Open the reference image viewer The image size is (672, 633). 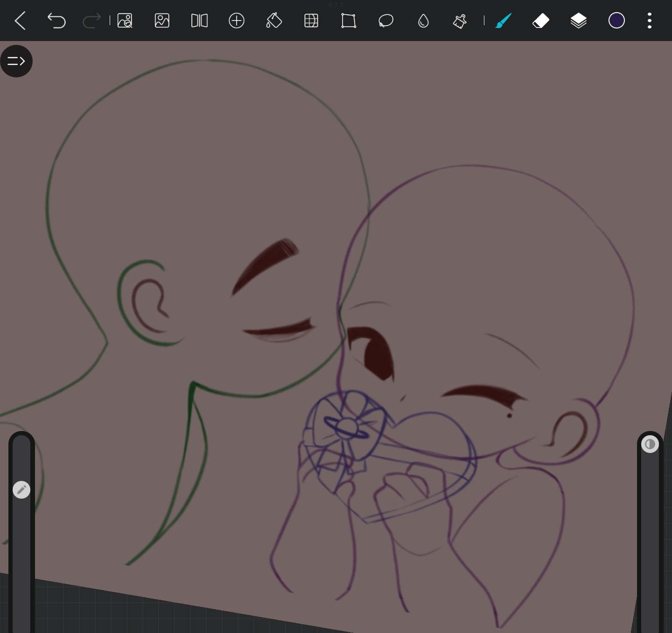point(125,21)
